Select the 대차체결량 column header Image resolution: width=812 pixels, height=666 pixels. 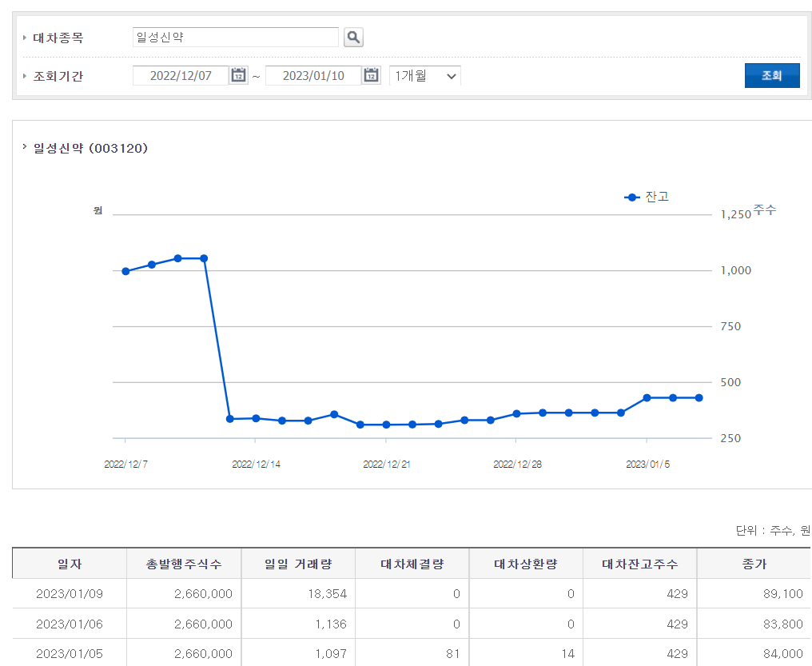pos(412,564)
